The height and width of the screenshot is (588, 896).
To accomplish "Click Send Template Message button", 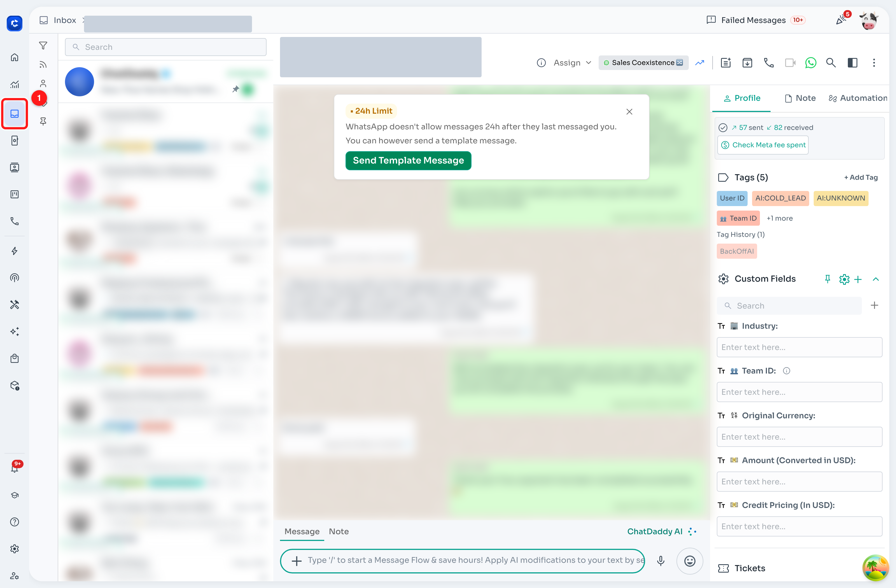I will click(408, 160).
